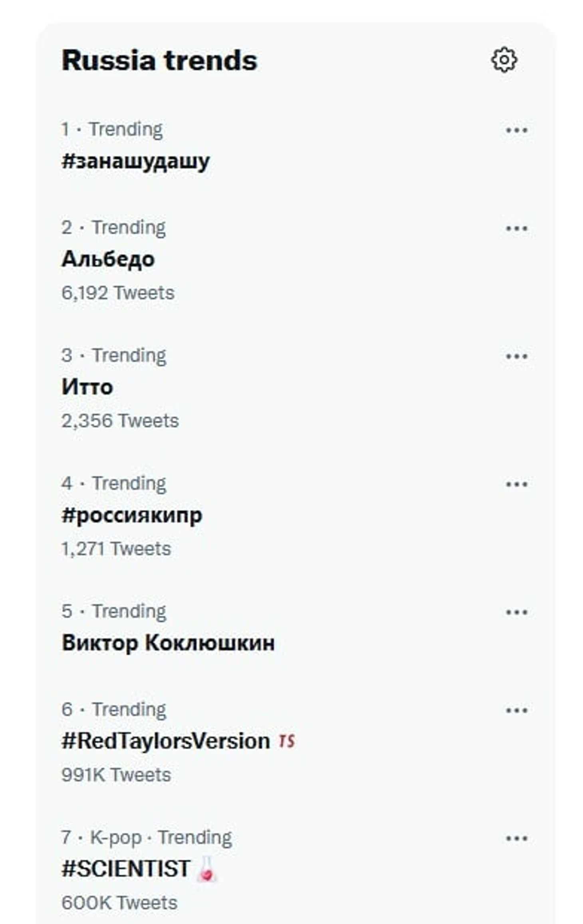Open the Альбедо trending topic
The height and width of the screenshot is (924, 583).
point(108,259)
